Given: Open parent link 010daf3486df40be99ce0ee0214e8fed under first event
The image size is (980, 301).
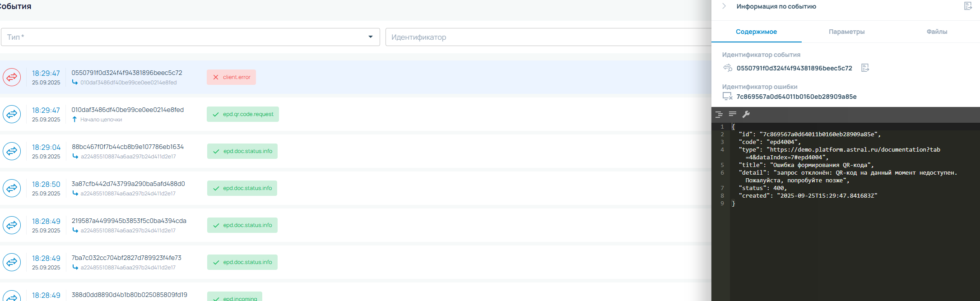Looking at the screenshot, I should tap(129, 83).
